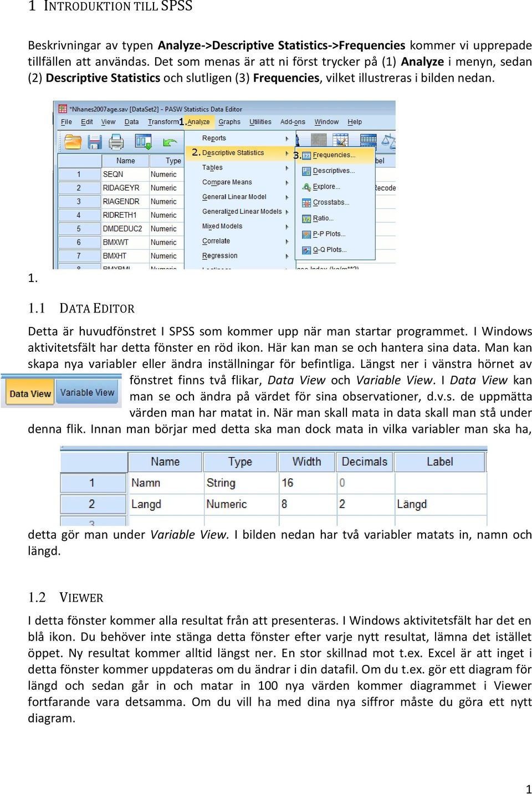The image size is (532, 794).
Task: Open the Data menu
Action: click(131, 122)
